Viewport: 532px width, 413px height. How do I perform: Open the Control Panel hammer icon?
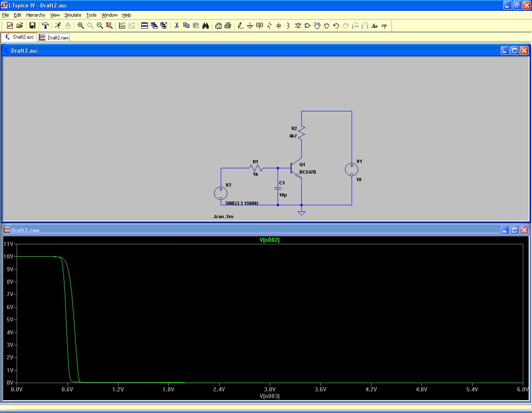point(45,26)
